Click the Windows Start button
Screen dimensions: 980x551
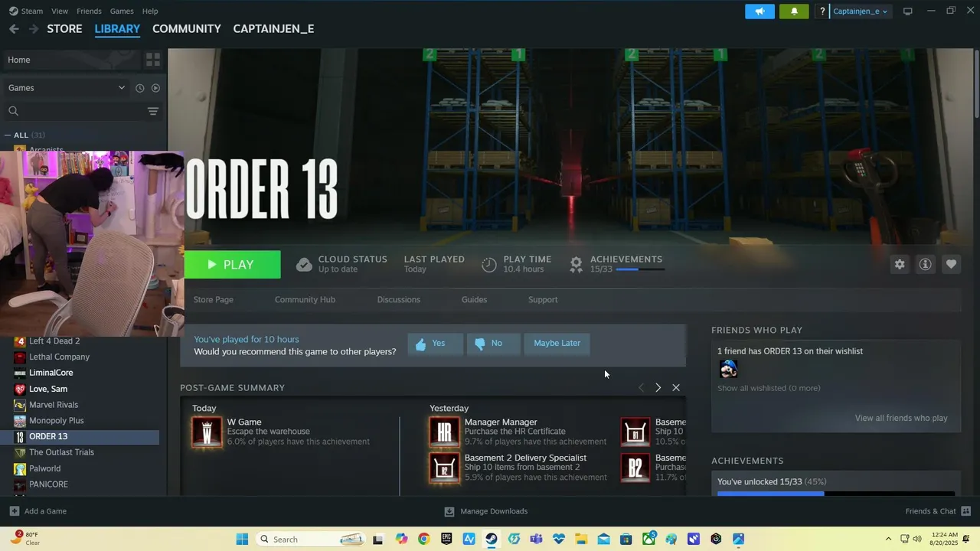tap(242, 540)
